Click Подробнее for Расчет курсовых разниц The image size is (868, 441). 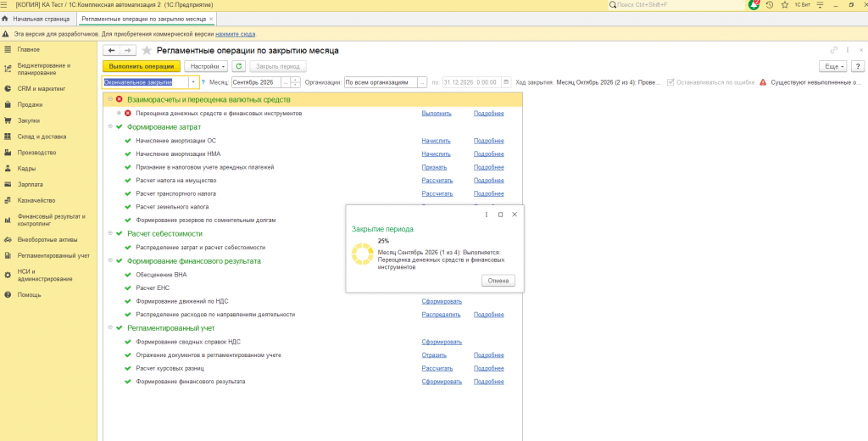[489, 368]
